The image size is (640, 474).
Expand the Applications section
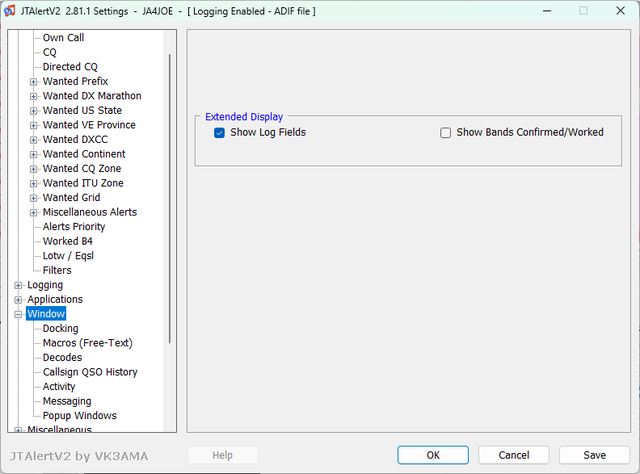tap(18, 300)
